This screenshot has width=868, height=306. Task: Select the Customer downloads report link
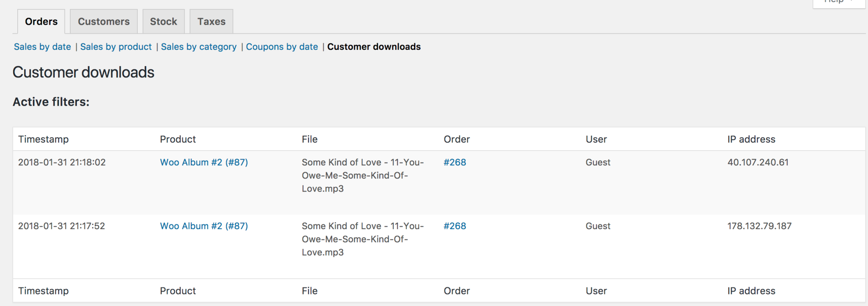pyautogui.click(x=374, y=46)
